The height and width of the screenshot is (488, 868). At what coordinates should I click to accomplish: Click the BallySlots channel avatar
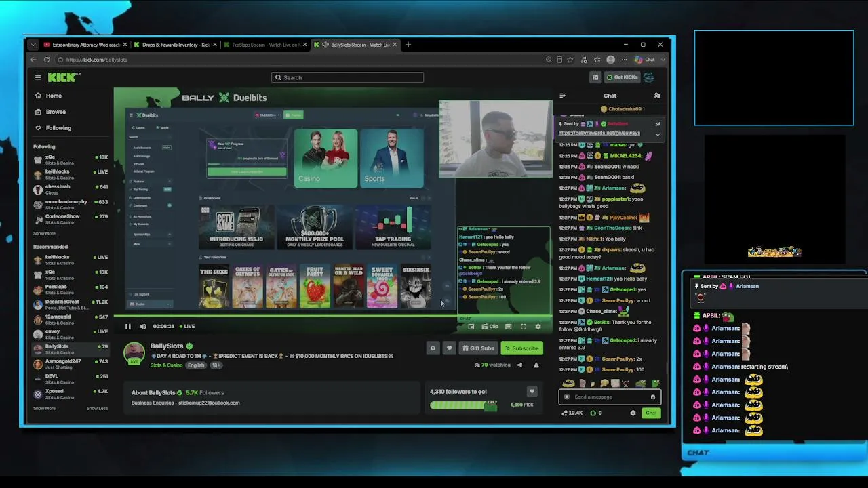[x=134, y=352]
